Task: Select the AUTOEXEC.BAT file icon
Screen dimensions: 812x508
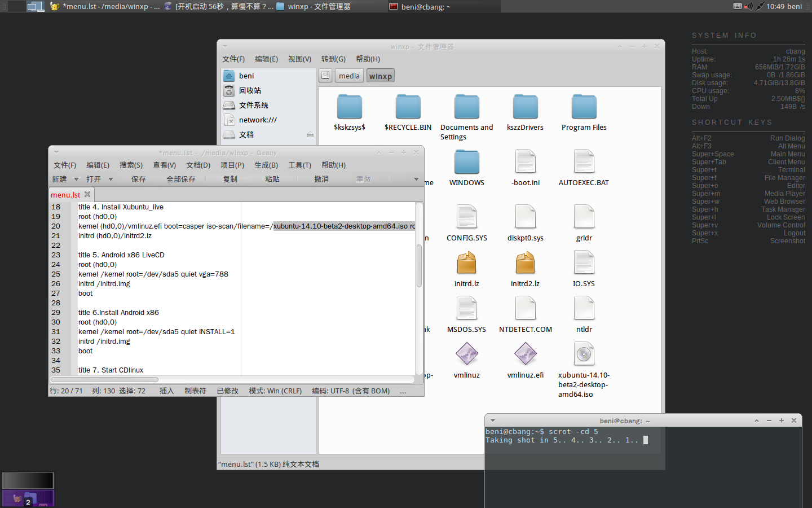Action: pyautogui.click(x=584, y=162)
